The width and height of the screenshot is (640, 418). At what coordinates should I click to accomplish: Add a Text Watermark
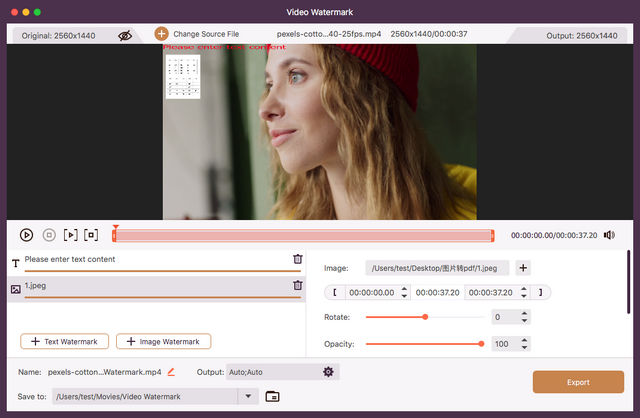tap(65, 342)
